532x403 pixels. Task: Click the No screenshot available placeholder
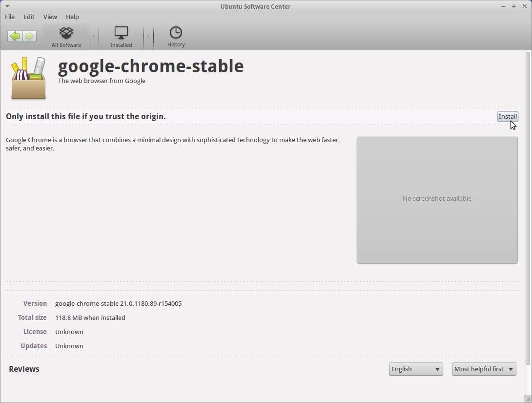(x=437, y=200)
